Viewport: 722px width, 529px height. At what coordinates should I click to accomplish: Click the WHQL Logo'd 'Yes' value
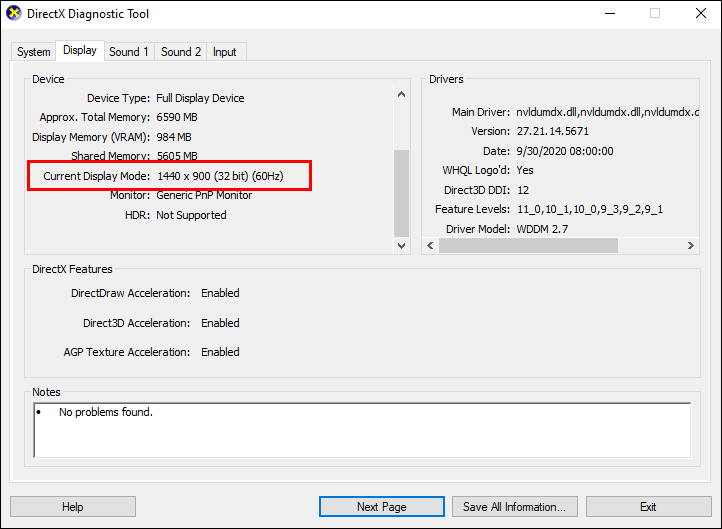(525, 170)
